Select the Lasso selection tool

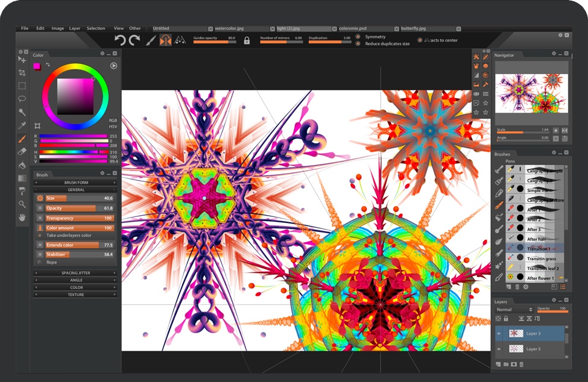tap(22, 99)
